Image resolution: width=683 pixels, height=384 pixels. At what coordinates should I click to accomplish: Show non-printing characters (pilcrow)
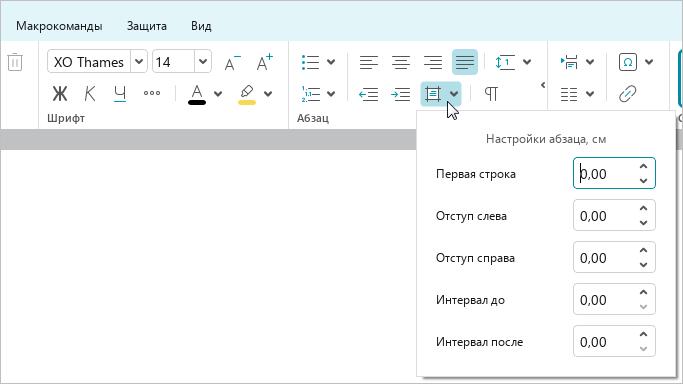(491, 94)
